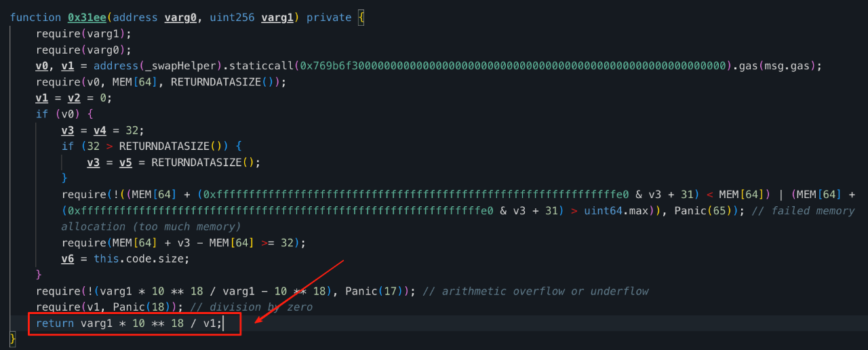This screenshot has width=868, height=350.
Task: Select the underlined v6 variable
Action: point(68,258)
